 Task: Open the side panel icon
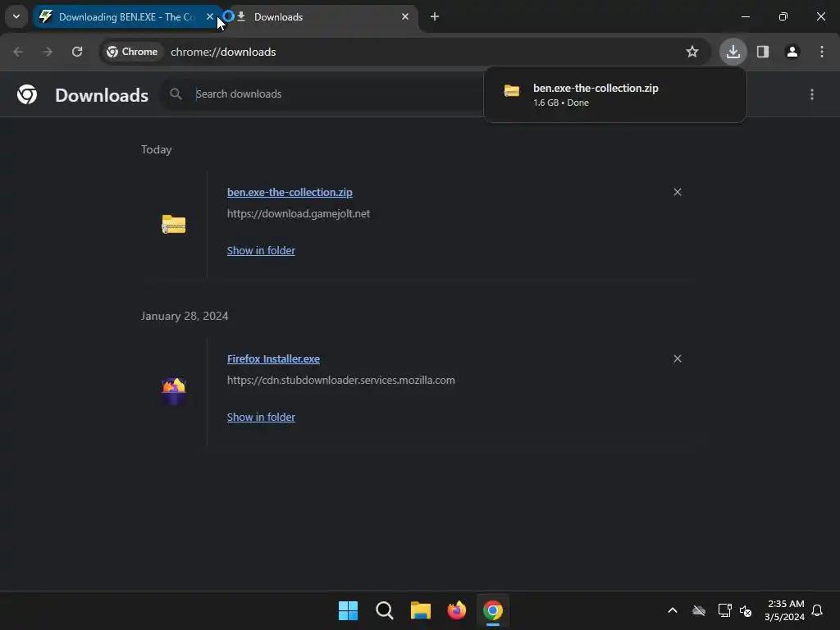click(763, 52)
